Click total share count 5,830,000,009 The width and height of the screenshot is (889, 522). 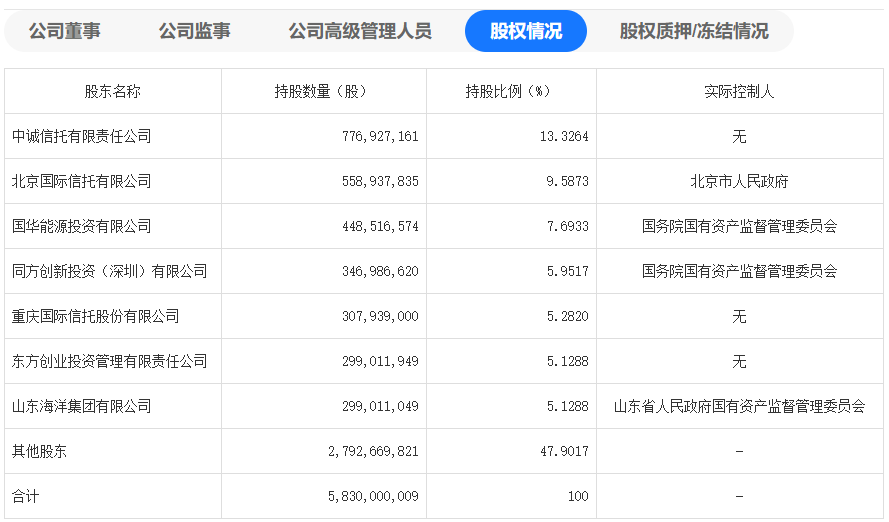pyautogui.click(x=373, y=496)
